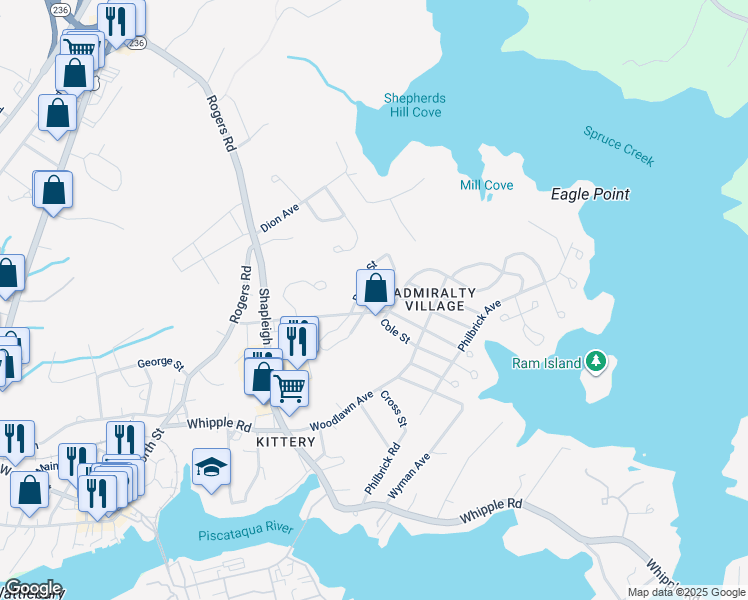Select the restaurant marker near Shapleigh Rd
This screenshot has height=600, width=748.
pyautogui.click(x=298, y=344)
